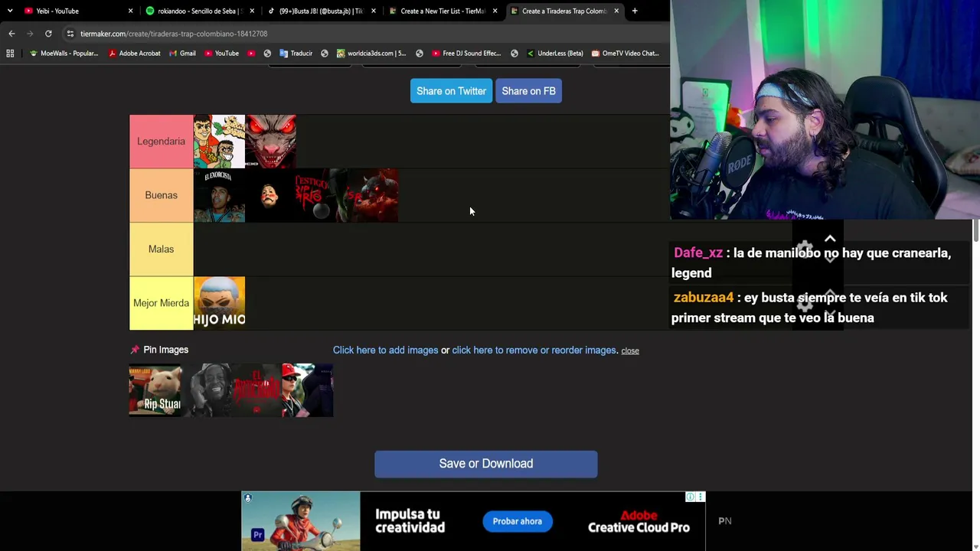Click the 'Click here to add images' link
Image resolution: width=980 pixels, height=551 pixels.
point(385,350)
